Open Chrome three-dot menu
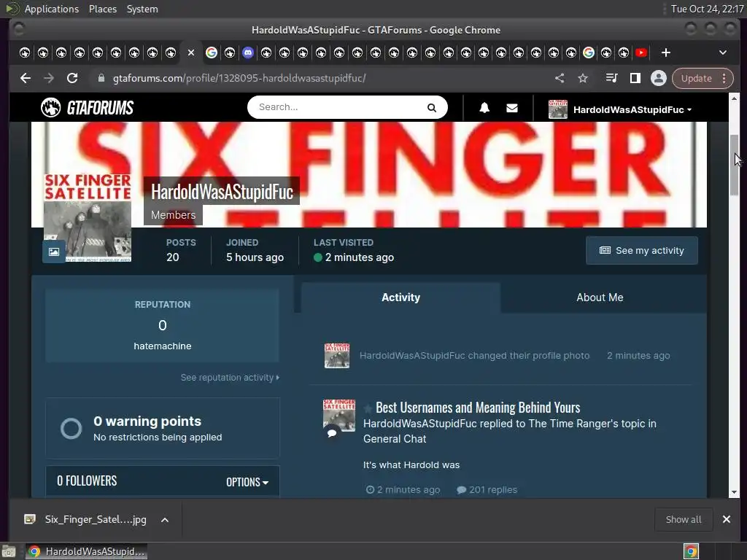747x560 pixels. pyautogui.click(x=724, y=79)
